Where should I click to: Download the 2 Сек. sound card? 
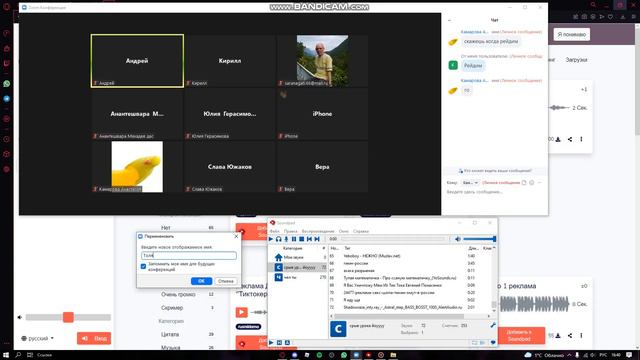(x=558, y=139)
